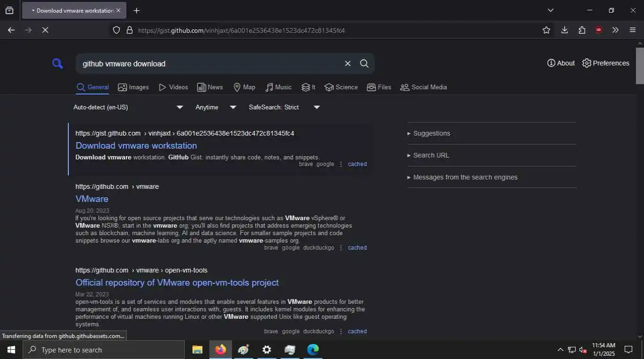Bookmark this page with star icon
The image size is (644, 359).
pos(546,30)
